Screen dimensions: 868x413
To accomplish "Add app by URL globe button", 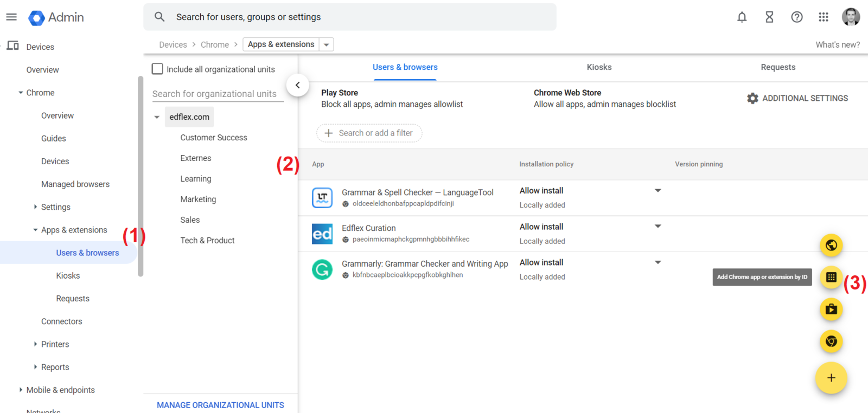I will 831,246.
